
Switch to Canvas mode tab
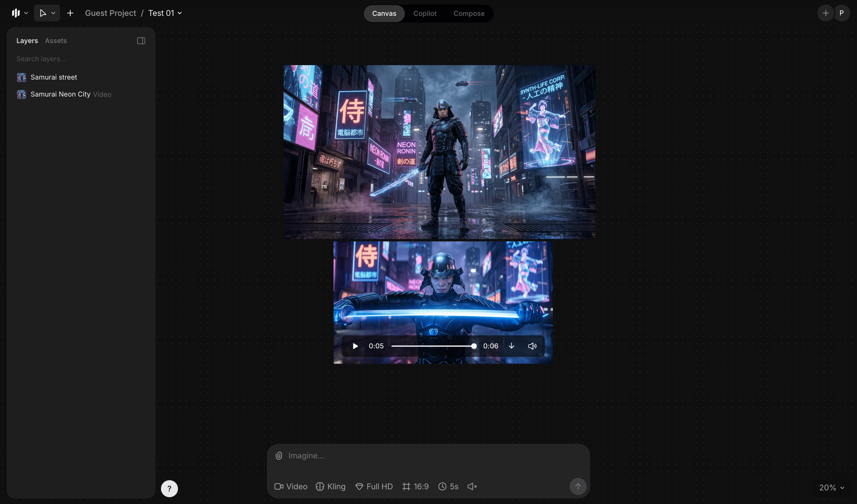coord(384,14)
